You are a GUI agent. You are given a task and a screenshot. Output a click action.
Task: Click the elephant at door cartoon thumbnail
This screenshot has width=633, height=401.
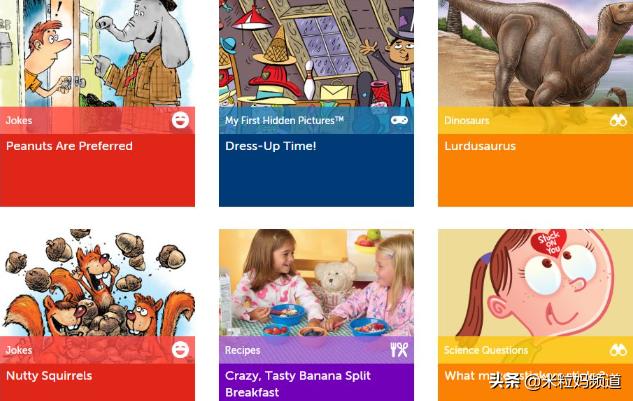(x=97, y=53)
